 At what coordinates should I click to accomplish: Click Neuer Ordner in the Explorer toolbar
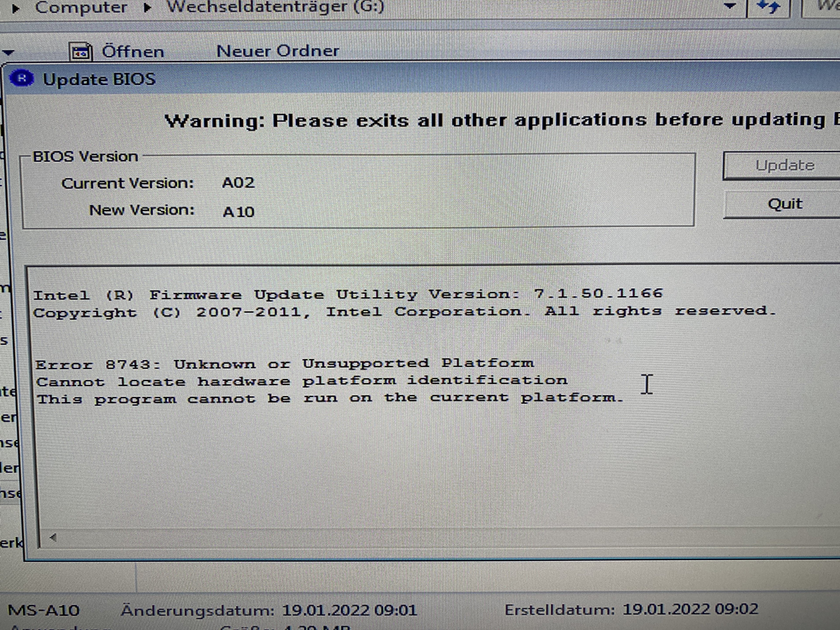tap(278, 51)
